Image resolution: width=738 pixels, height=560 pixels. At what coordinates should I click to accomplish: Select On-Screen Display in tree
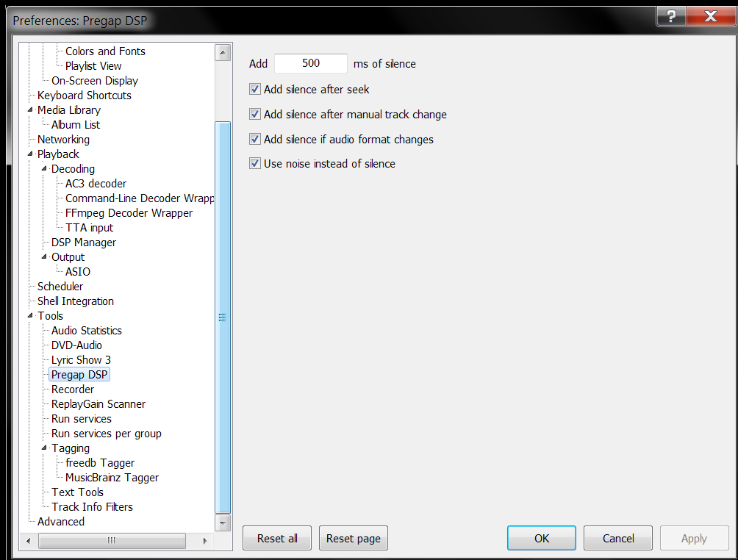pyautogui.click(x=95, y=81)
